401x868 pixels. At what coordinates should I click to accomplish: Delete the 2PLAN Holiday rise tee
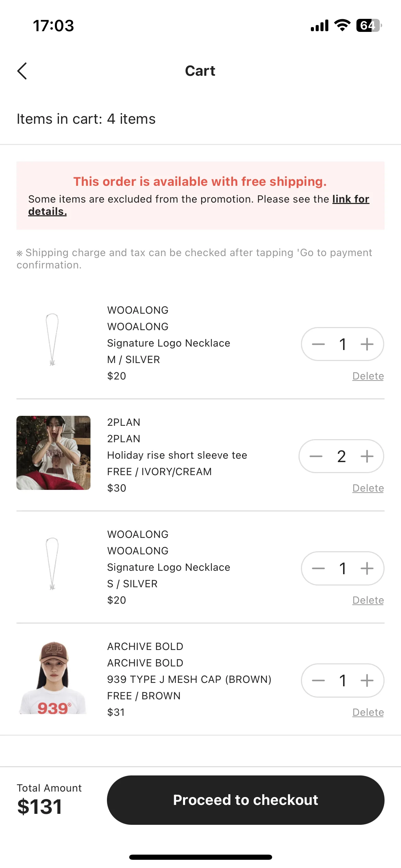coord(368,488)
